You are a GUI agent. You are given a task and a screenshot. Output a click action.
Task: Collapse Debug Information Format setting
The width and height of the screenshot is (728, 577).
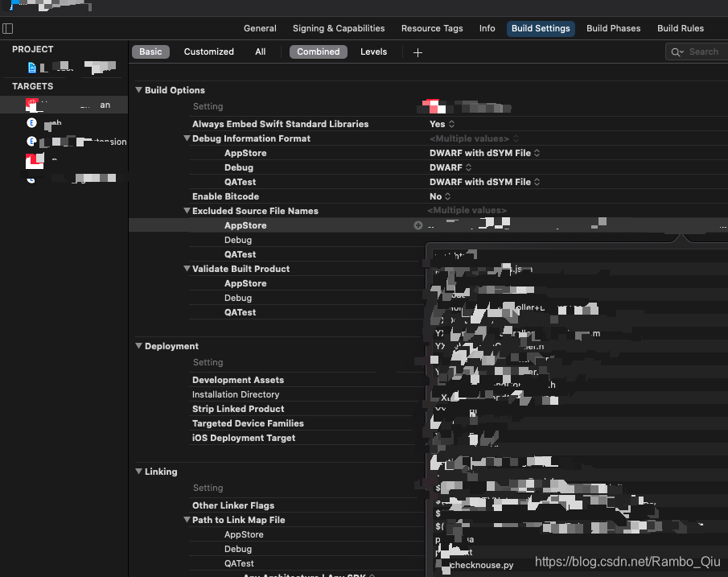coord(187,138)
